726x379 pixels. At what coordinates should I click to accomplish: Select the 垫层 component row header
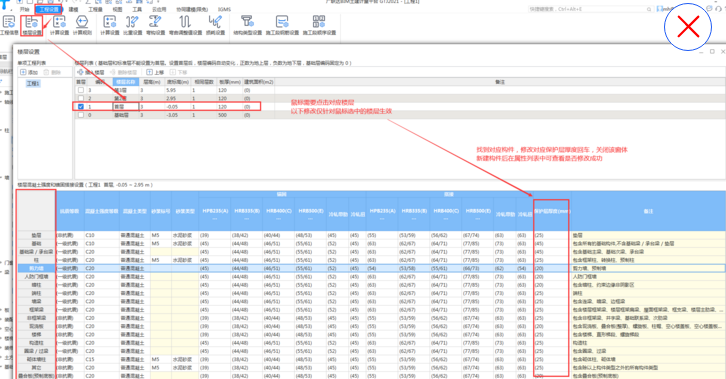(x=36, y=235)
